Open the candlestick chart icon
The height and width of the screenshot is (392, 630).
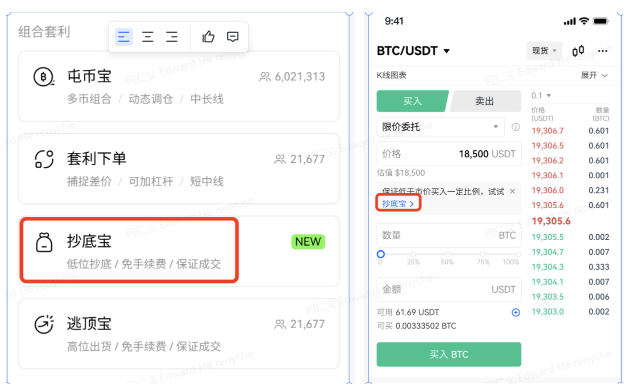tap(578, 51)
